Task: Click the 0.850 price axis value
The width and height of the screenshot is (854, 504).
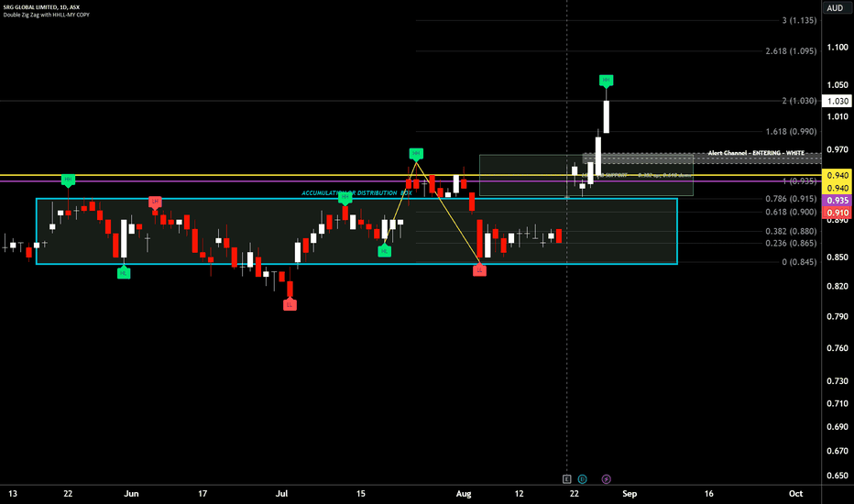Action: (x=838, y=257)
